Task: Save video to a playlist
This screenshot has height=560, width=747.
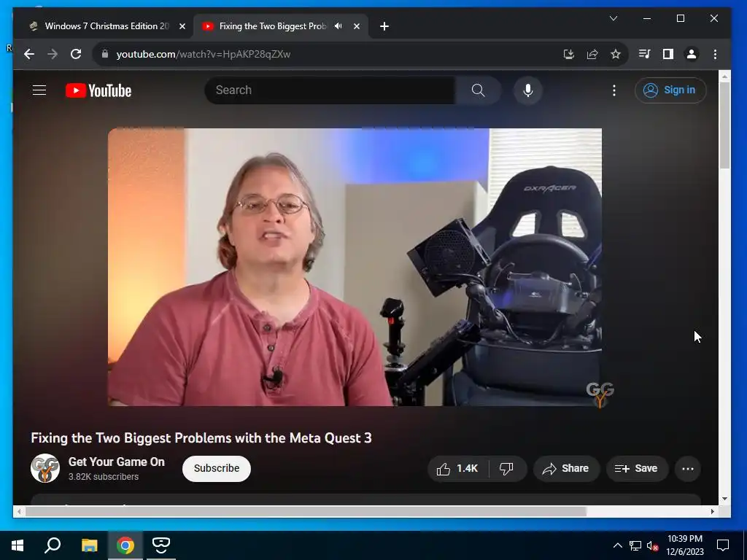Action: (x=636, y=469)
